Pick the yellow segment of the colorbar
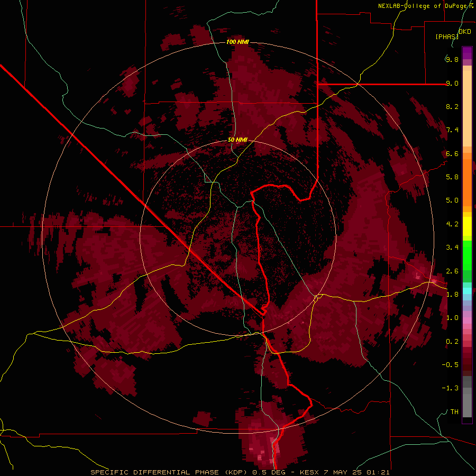The height and width of the screenshot is (476, 476). (x=467, y=226)
